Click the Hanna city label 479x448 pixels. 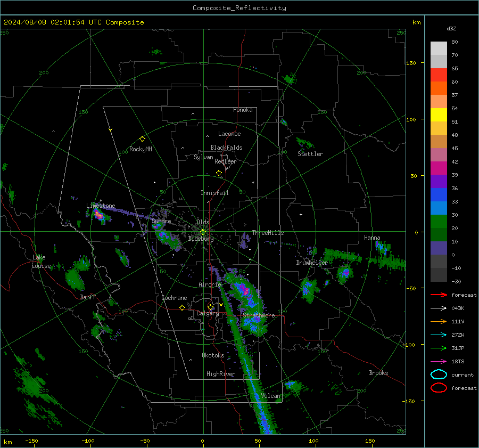pyautogui.click(x=372, y=238)
